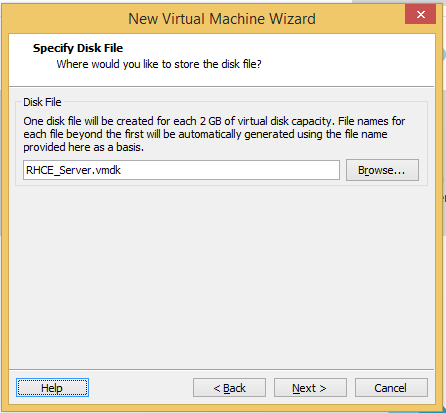The width and height of the screenshot is (446, 413).
Task: Select the Specify Disk File heading
Action: click(x=78, y=48)
